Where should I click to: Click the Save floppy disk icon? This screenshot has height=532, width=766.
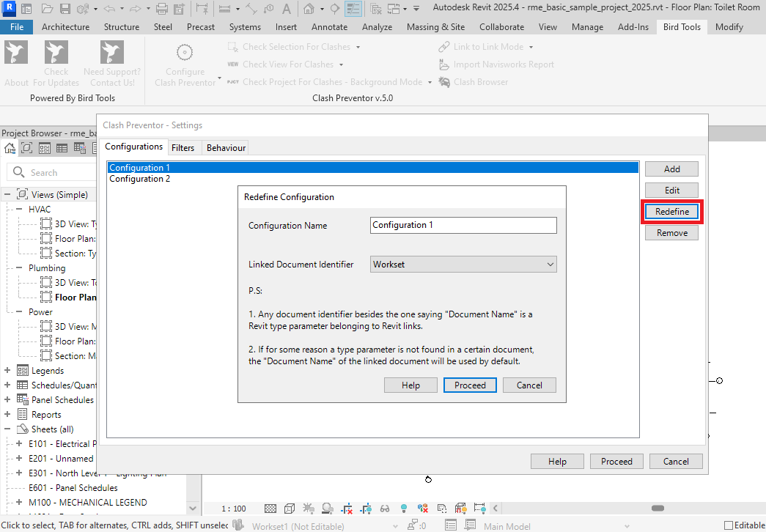pyautogui.click(x=65, y=8)
